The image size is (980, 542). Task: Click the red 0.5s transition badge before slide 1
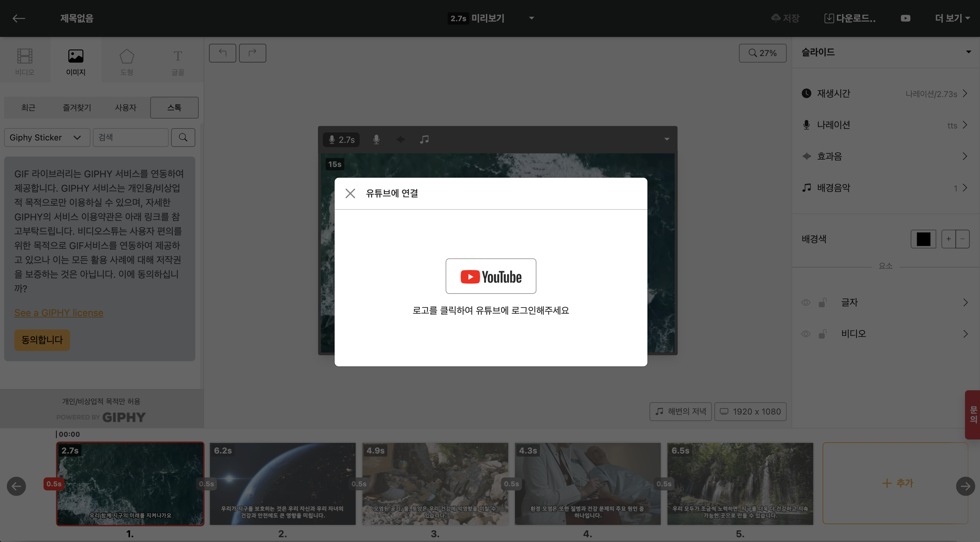coord(54,484)
